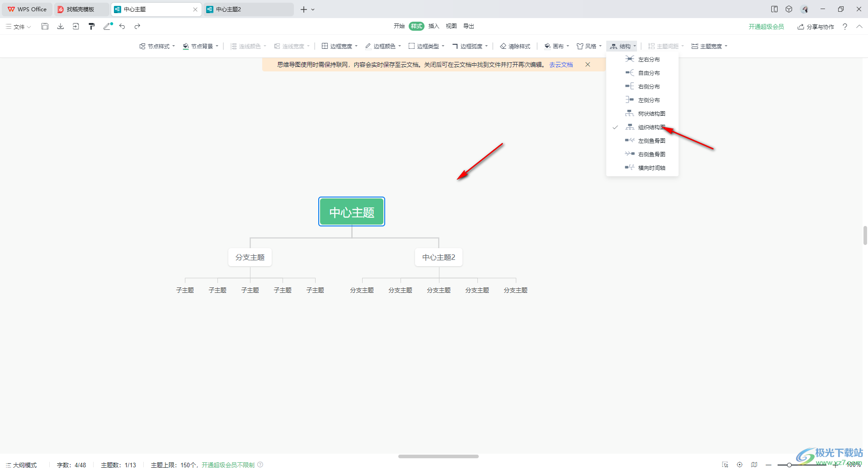Click the cube icon in the title bar
The width and height of the screenshot is (868, 470).
tap(789, 9)
